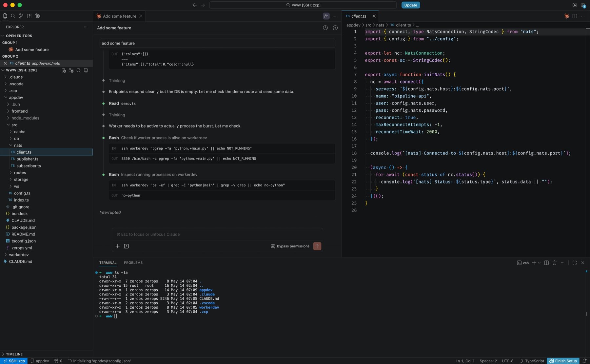The width and height of the screenshot is (590, 364).
Task: Click nats in the breadcrumb path
Action: pos(380,25)
